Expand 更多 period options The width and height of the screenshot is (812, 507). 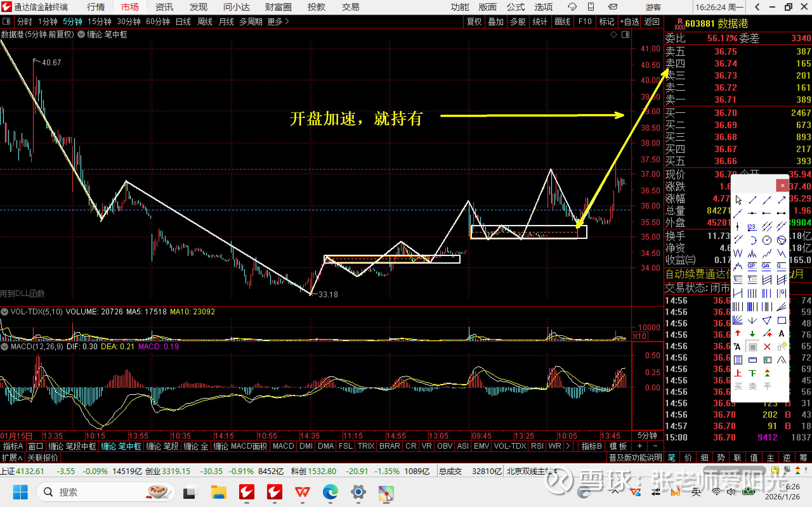tap(278, 22)
